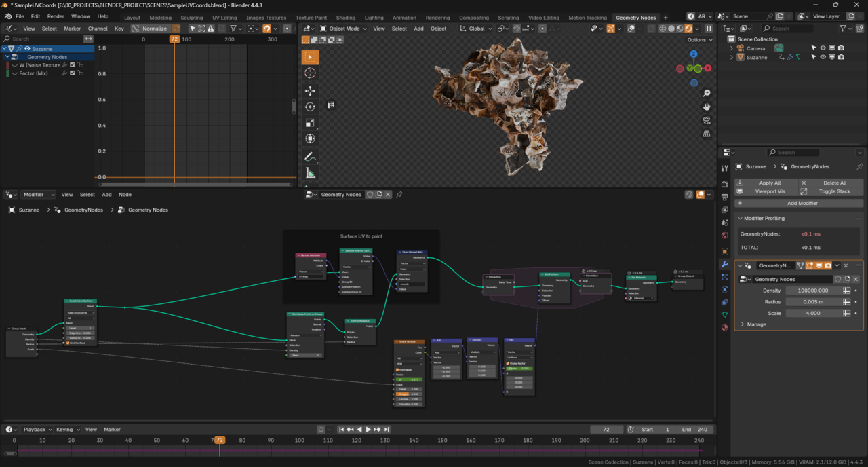This screenshot has width=868, height=467.
Task: Open the Channel menu in Graph Editor
Action: point(98,29)
